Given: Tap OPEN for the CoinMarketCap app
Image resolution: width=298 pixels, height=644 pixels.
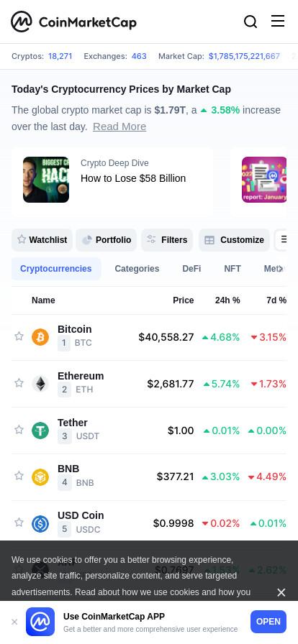Looking at the screenshot, I should [x=268, y=622].
